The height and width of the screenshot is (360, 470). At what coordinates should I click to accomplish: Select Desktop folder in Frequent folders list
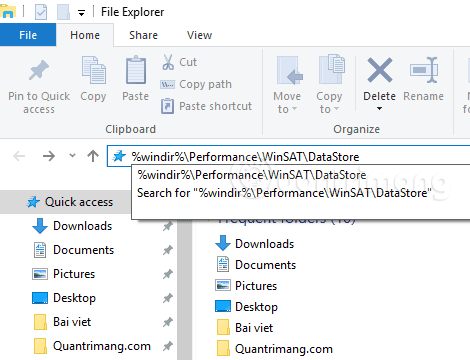coord(246,307)
